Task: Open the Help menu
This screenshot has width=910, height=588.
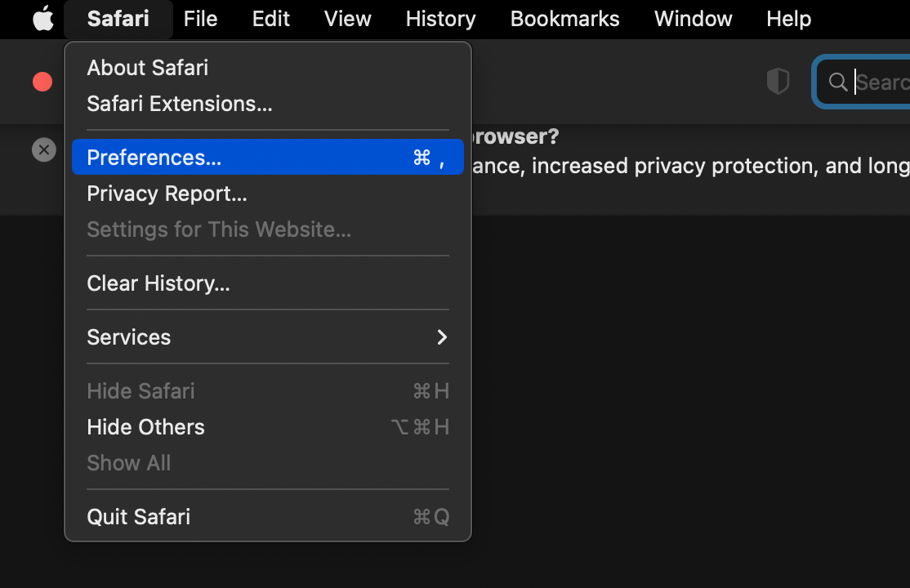Action: pyautogui.click(x=789, y=19)
